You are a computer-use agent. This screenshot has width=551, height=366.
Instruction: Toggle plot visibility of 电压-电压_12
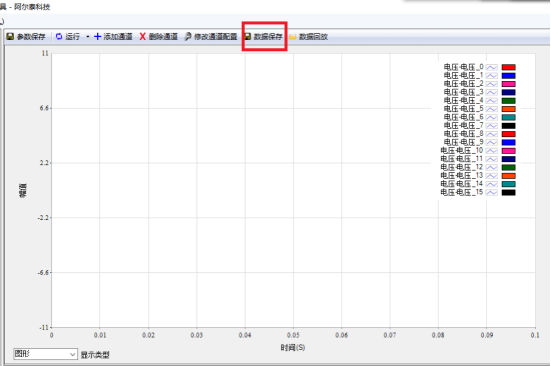[492, 168]
